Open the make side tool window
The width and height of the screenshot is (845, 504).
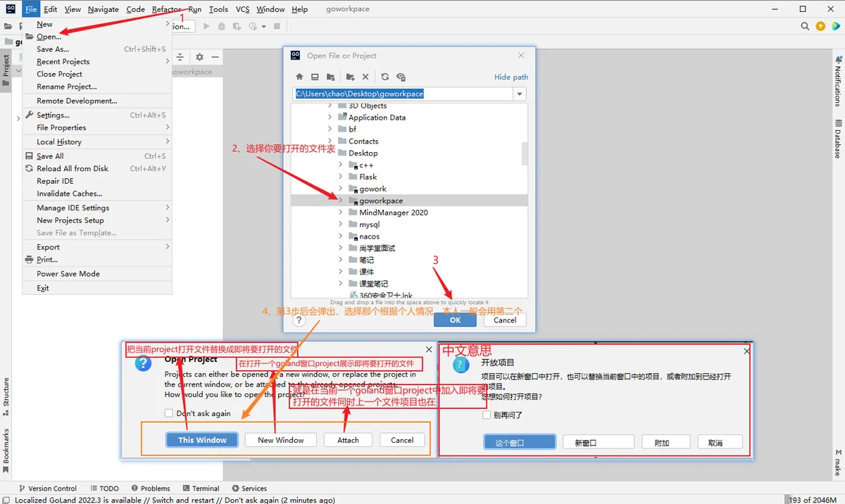(838, 465)
